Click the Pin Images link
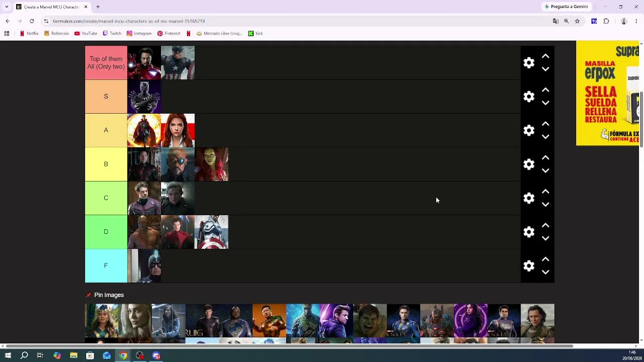 point(109,295)
